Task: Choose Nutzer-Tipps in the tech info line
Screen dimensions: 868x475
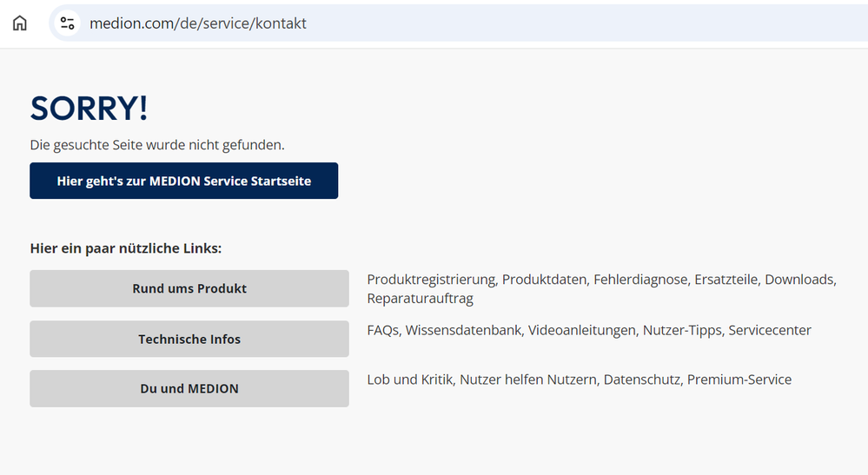Action: (x=681, y=330)
